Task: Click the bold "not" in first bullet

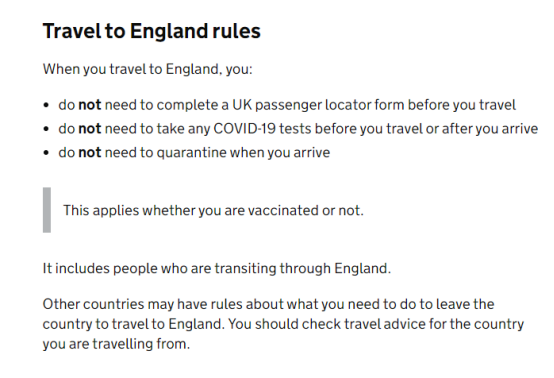Action: (x=90, y=105)
